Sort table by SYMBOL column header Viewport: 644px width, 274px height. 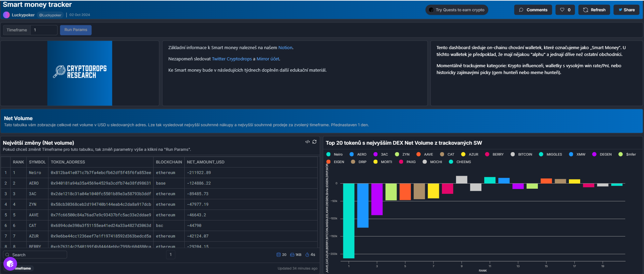[37, 162]
